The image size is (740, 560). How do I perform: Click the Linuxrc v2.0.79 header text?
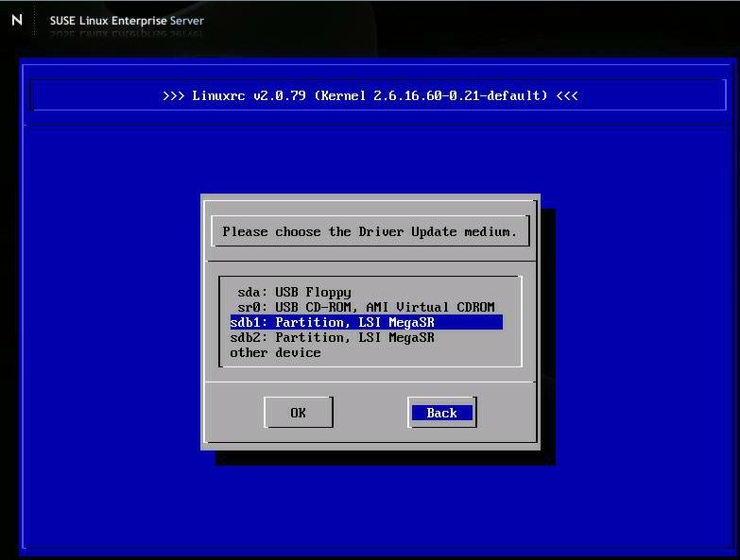(246, 95)
